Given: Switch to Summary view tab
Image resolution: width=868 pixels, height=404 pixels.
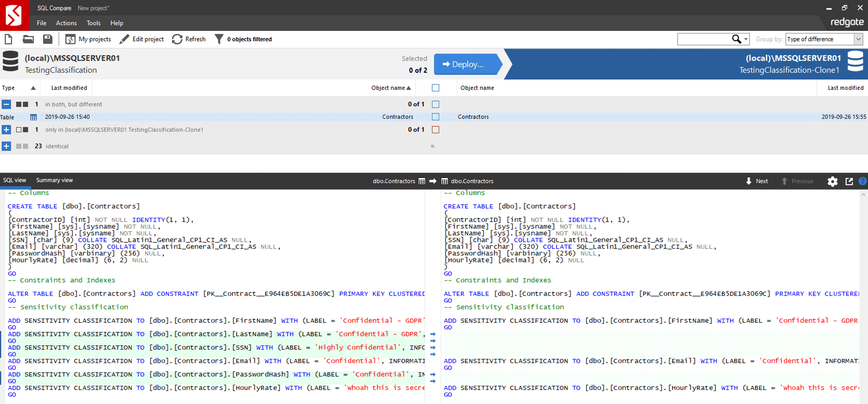Looking at the screenshot, I should coord(54,180).
